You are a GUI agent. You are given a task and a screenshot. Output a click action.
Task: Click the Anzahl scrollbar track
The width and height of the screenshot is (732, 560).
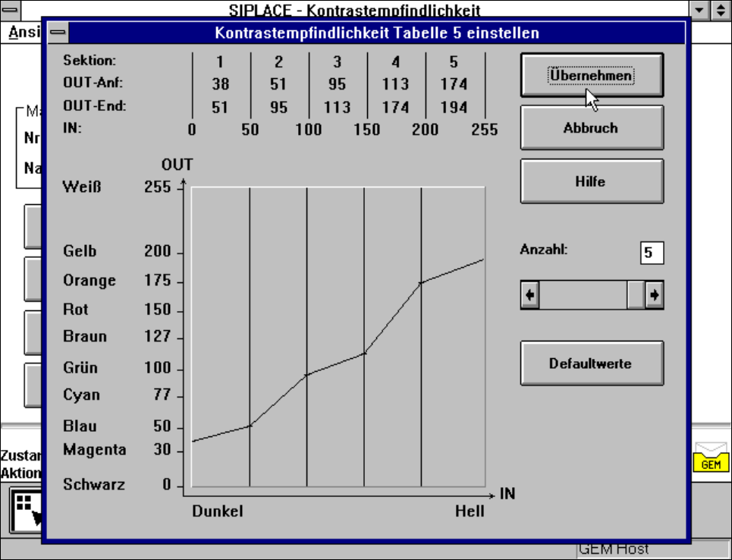[583, 294]
